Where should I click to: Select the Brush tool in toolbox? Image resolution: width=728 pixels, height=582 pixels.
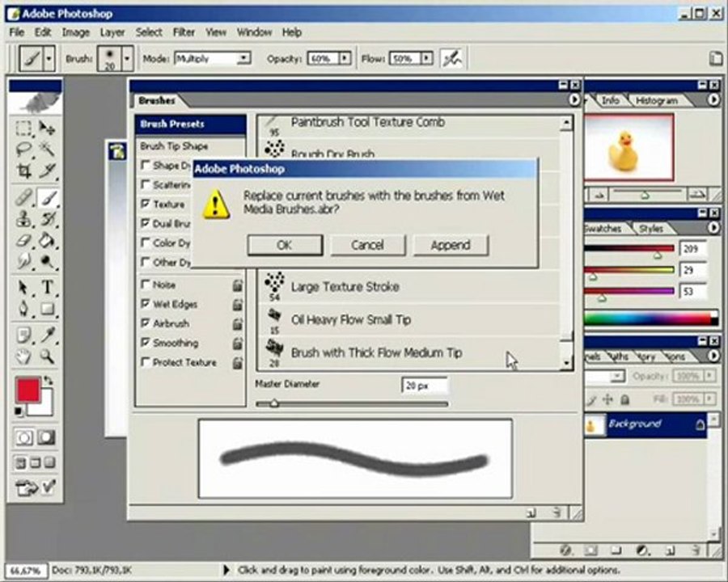coord(48,198)
